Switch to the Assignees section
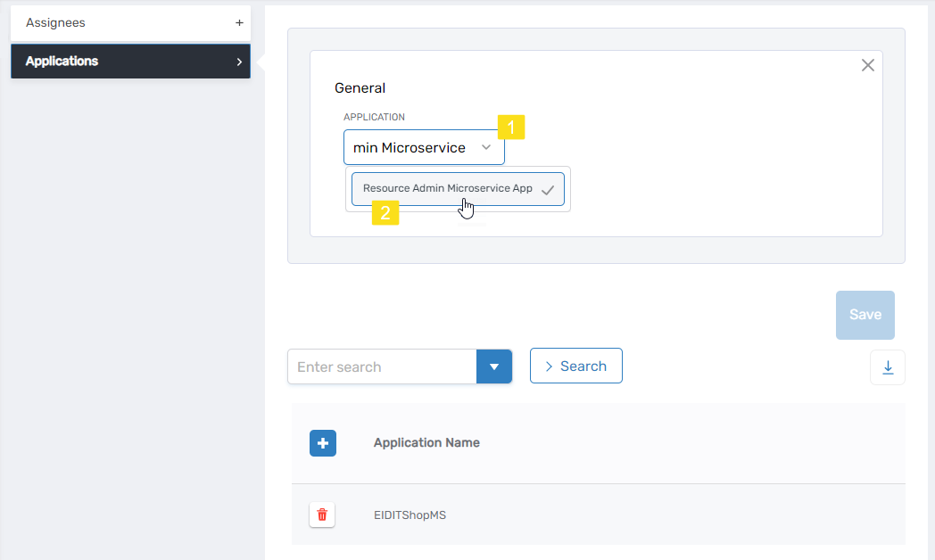The height and width of the screenshot is (560, 935). click(x=56, y=22)
